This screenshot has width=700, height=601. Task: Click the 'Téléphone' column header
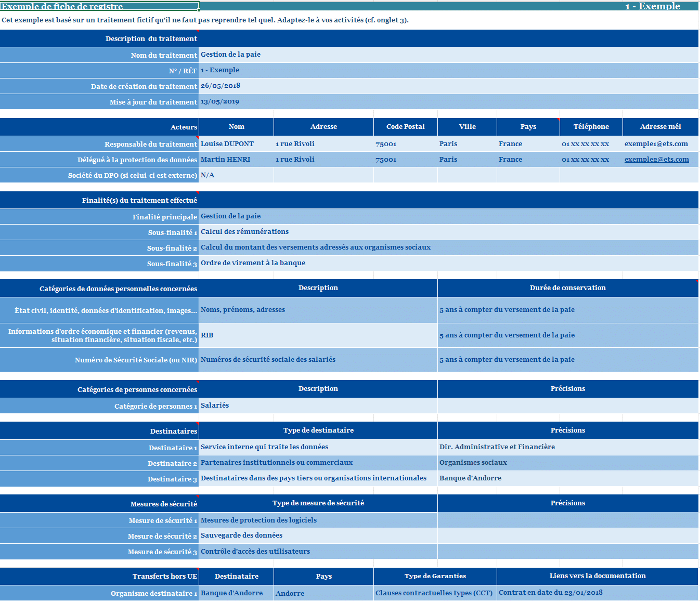pos(591,127)
